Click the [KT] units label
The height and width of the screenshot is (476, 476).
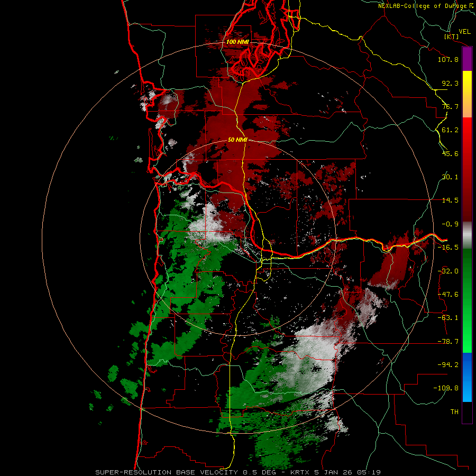tap(452, 36)
